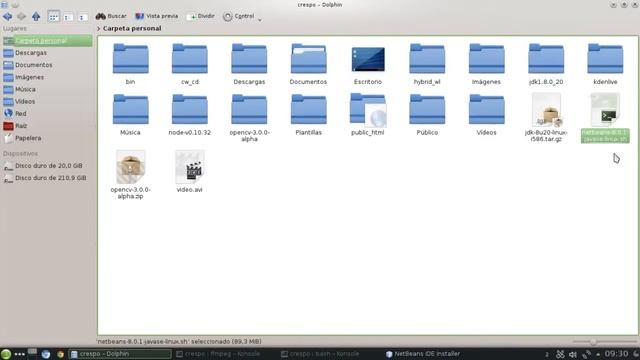Click the 09:30 taskbar clock
The image size is (640, 360).
616,354
